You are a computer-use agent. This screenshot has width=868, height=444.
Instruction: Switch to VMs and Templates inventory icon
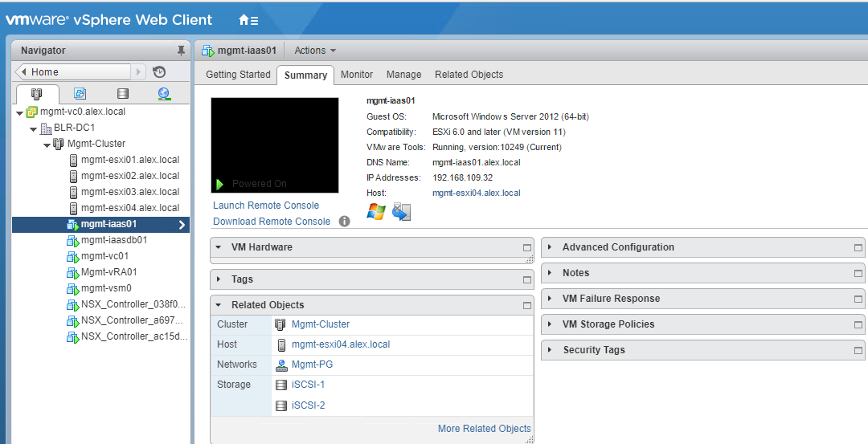tap(80, 94)
